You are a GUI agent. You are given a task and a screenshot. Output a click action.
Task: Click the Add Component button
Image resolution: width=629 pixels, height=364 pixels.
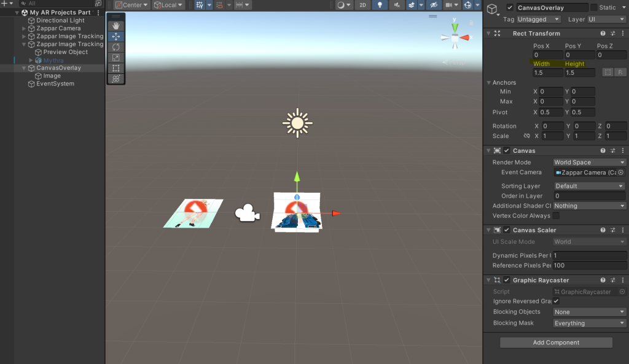click(555, 343)
